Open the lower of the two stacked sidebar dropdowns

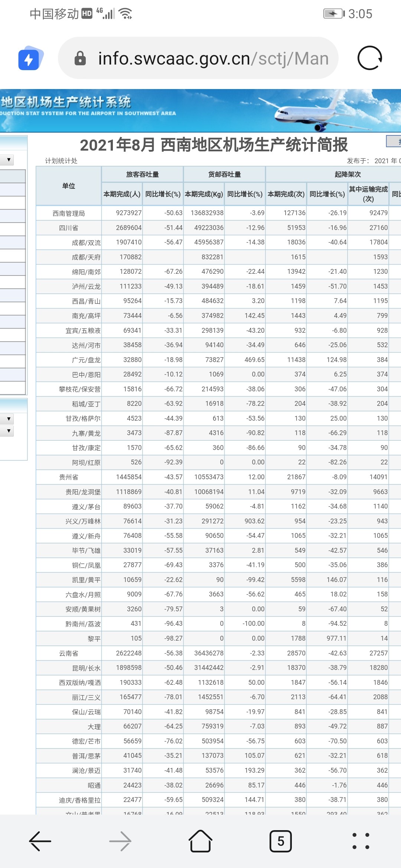8,431
